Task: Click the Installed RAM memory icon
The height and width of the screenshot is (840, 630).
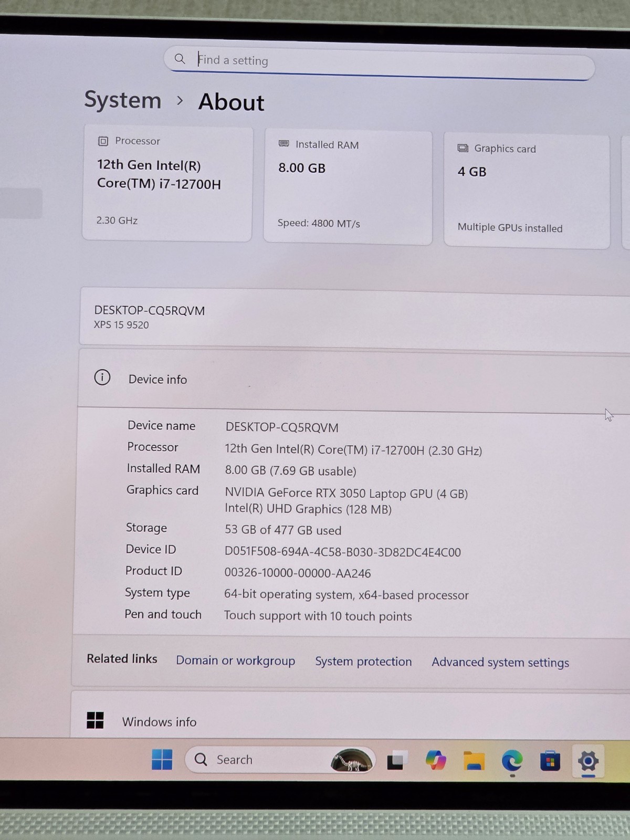Action: coord(283,143)
